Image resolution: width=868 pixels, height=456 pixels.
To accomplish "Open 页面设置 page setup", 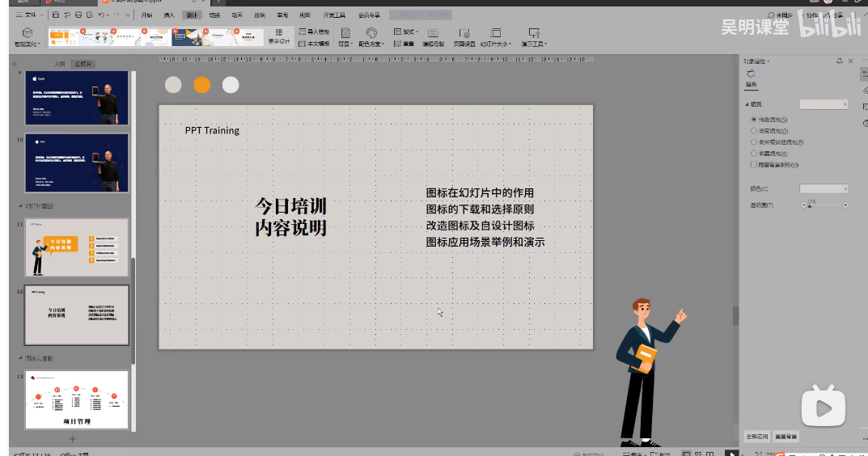I will coord(464,37).
